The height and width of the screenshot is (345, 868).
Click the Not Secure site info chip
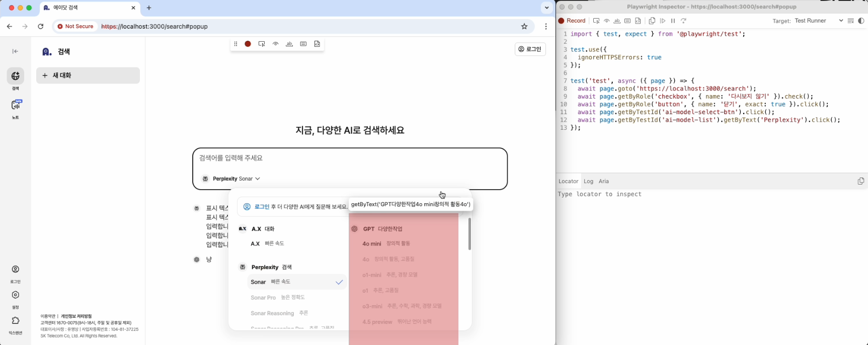75,27
